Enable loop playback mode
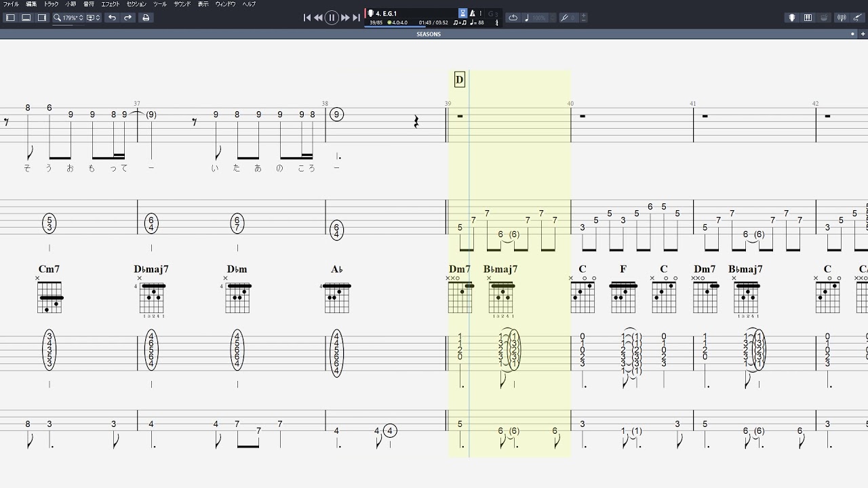Viewport: 868px width, 488px height. (x=513, y=18)
